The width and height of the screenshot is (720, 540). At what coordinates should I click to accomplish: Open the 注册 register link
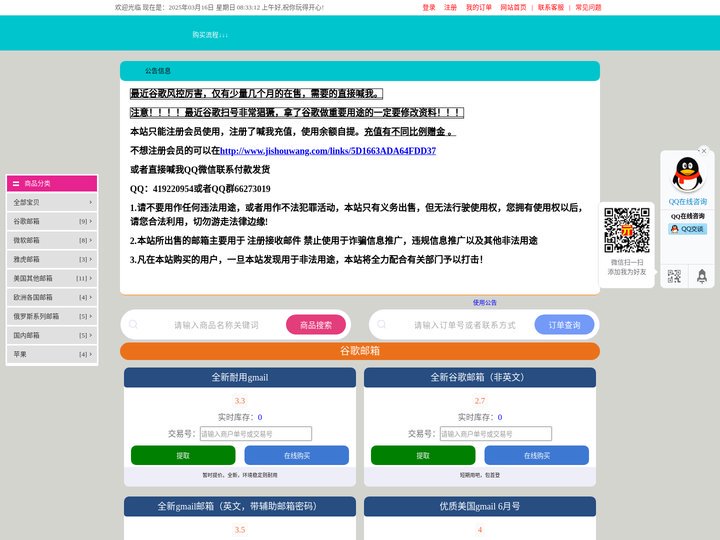450,7
